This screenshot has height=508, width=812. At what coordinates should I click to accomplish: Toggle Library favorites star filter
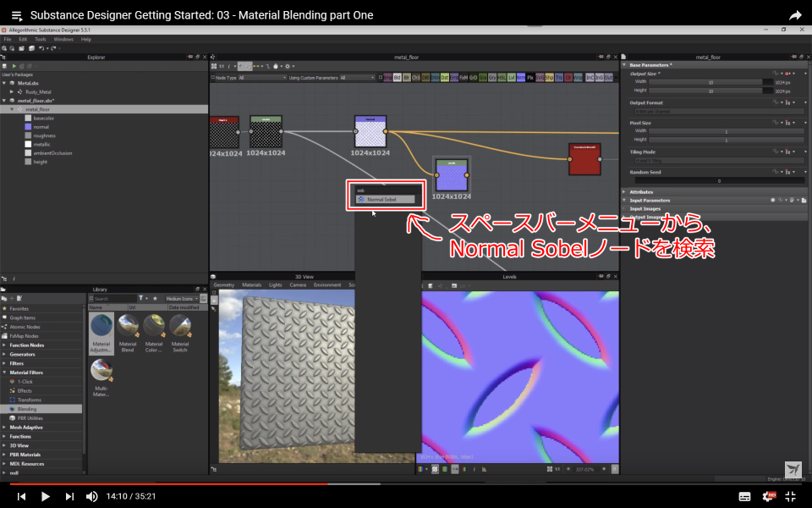pos(155,299)
